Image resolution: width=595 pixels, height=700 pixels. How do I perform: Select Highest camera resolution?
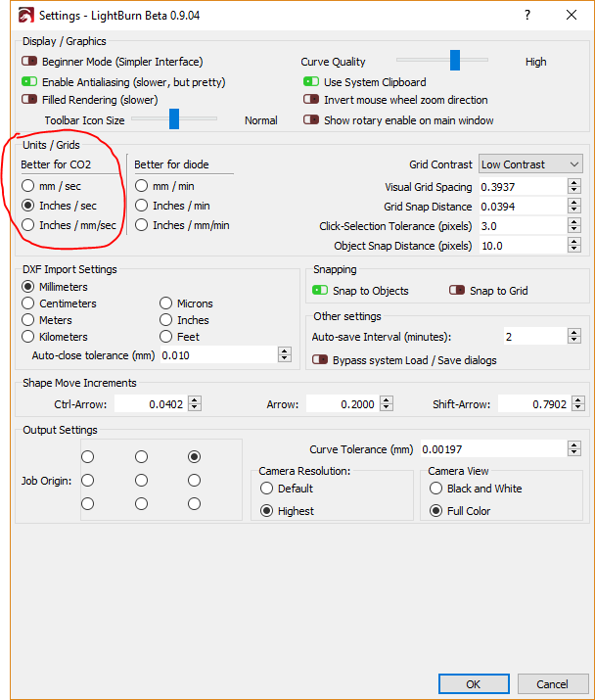266,510
